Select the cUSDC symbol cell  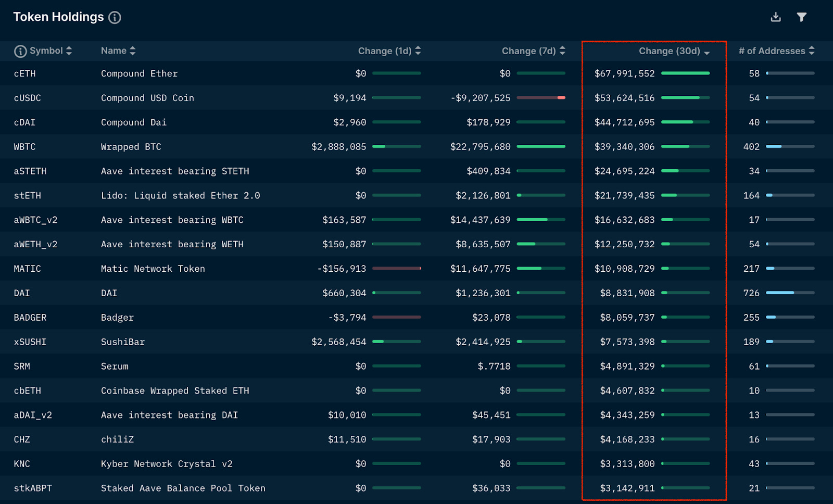pos(27,98)
